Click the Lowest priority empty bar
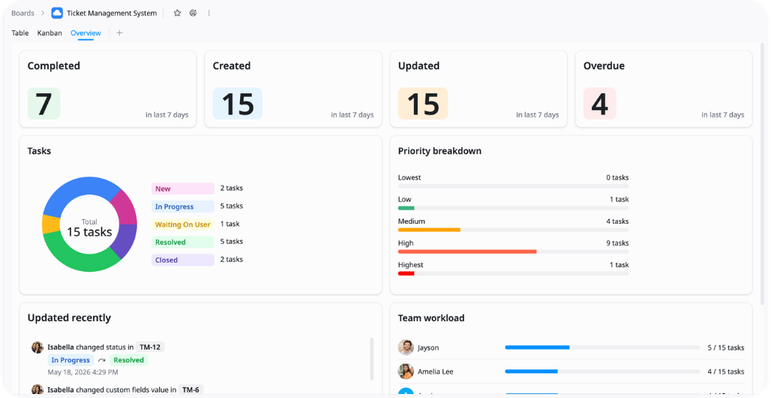771x398 pixels. [513, 186]
